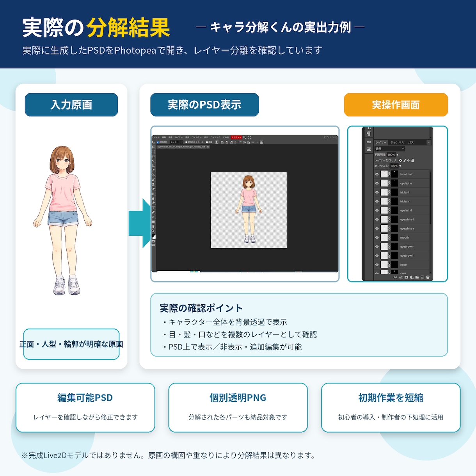476x476 pixels.
Task: Open the 通常 blend mode dropdown
Action: [x=390, y=149]
